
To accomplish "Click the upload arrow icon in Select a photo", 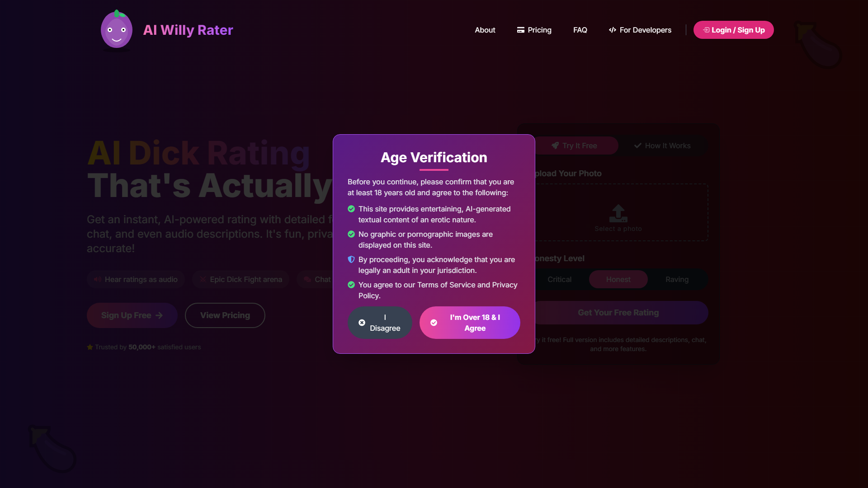I will click(x=618, y=213).
